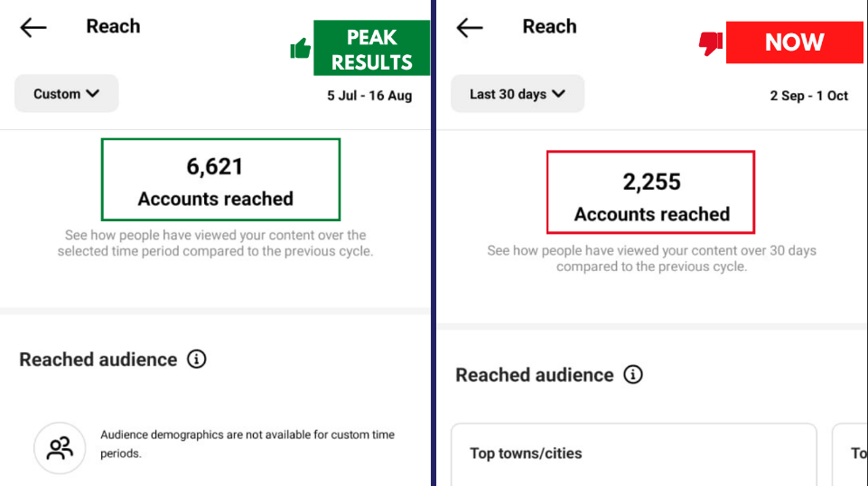Open info icon beside left Reached audience
The height and width of the screenshot is (486, 868).
tap(196, 360)
